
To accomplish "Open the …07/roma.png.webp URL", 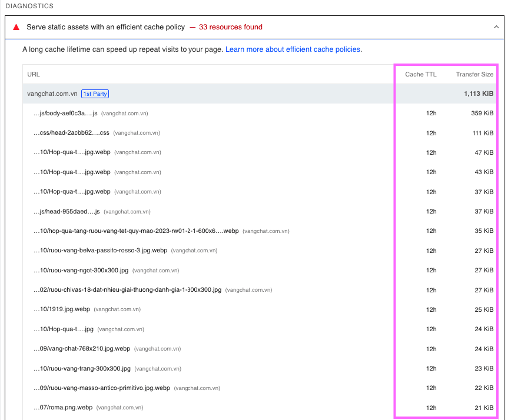I will [x=63, y=408].
